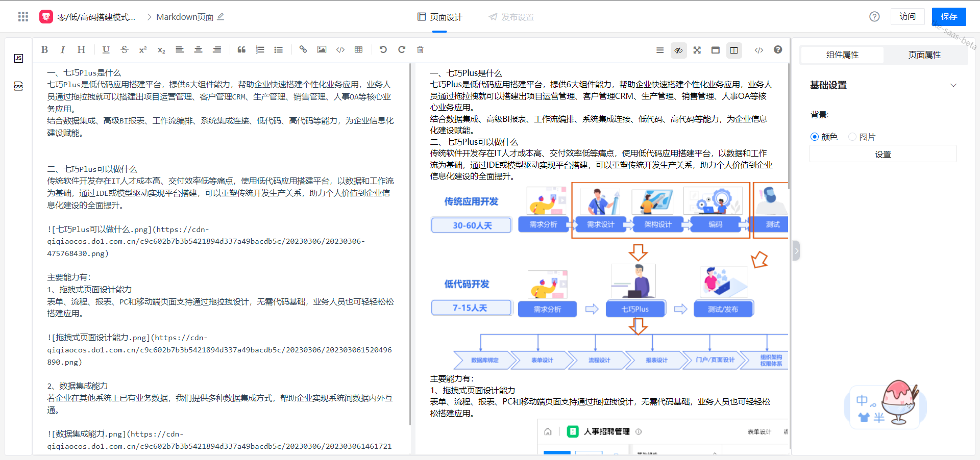
Task: Insert a code block from left toolbar
Action: (x=340, y=49)
